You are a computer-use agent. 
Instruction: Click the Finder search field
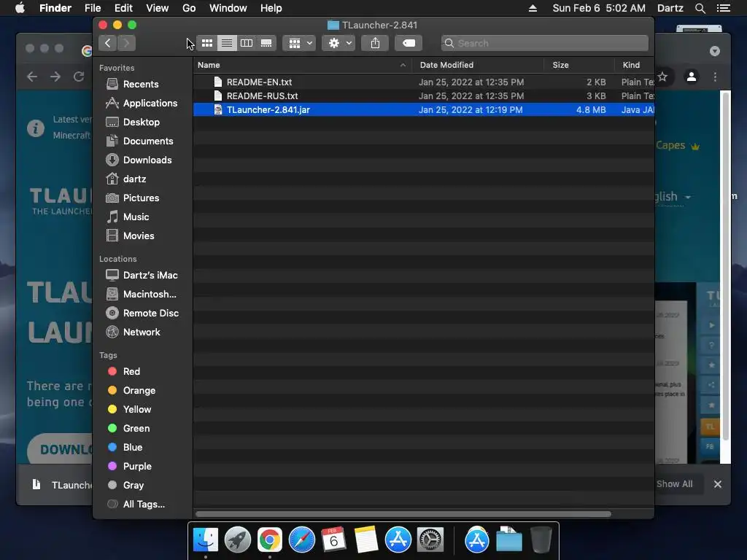544,43
